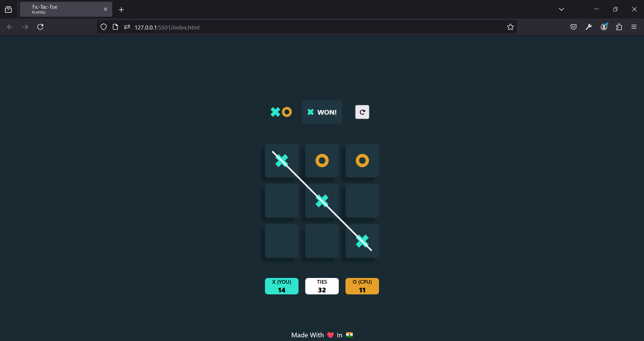Open developer tools wrench icon
The width and height of the screenshot is (644, 341).
click(589, 27)
